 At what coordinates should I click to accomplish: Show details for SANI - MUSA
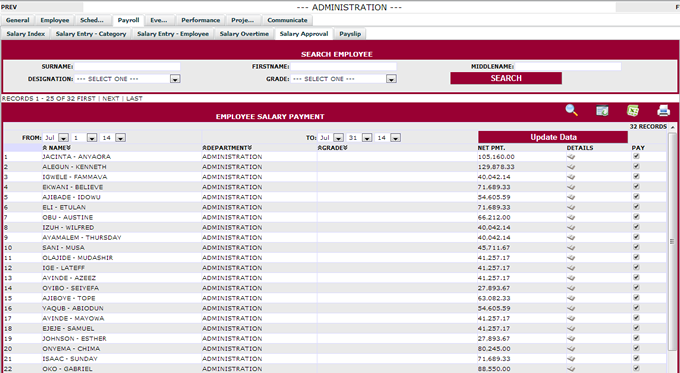tap(571, 248)
